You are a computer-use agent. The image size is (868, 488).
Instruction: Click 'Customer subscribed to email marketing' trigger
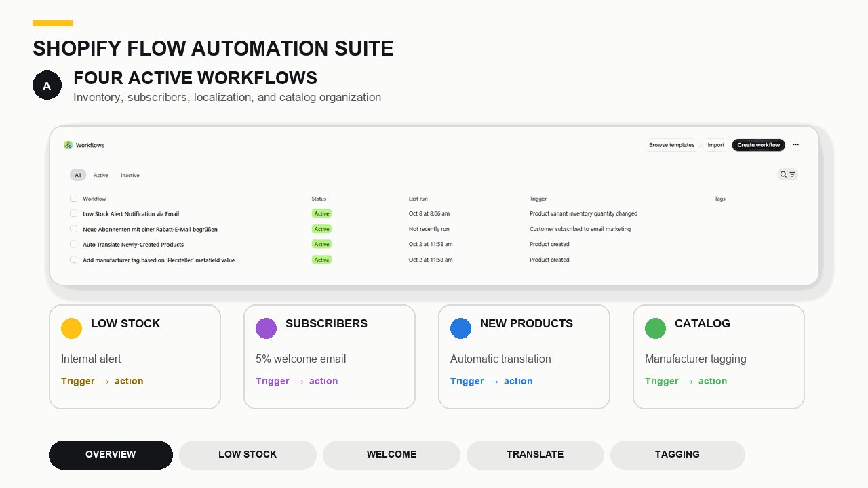pos(580,229)
